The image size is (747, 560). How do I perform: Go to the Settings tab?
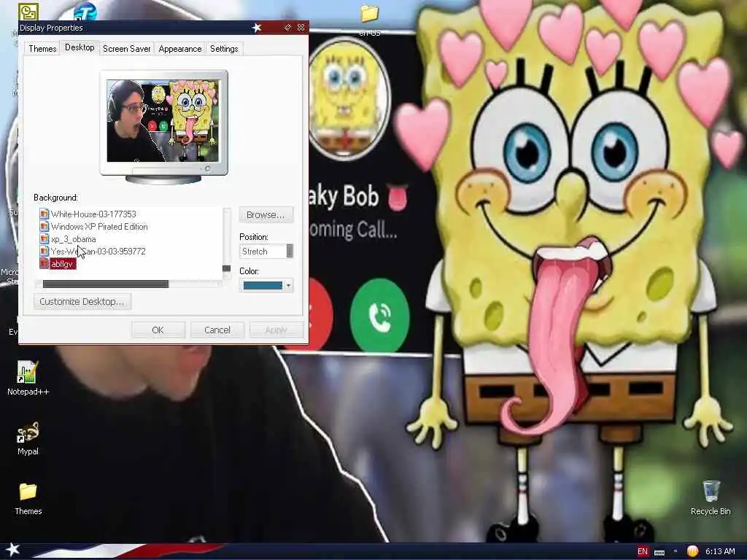[x=224, y=49]
